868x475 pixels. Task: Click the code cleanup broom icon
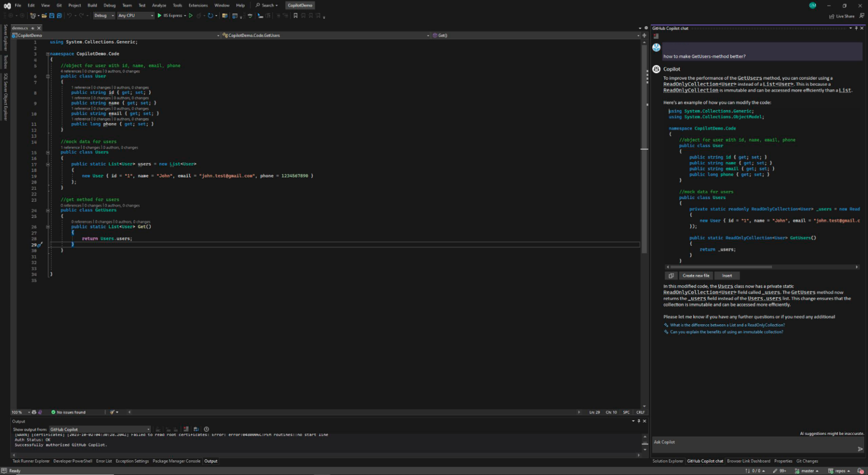(x=112, y=412)
